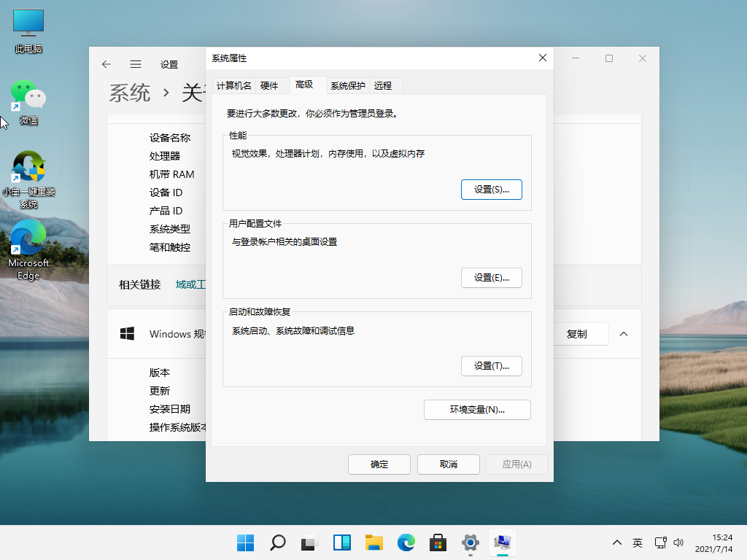747x560 pixels.
Task: Open the Start menu
Action: click(x=245, y=542)
